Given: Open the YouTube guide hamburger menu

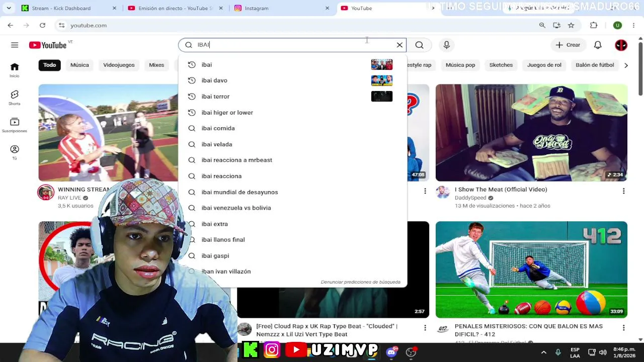Looking at the screenshot, I should (x=15, y=45).
